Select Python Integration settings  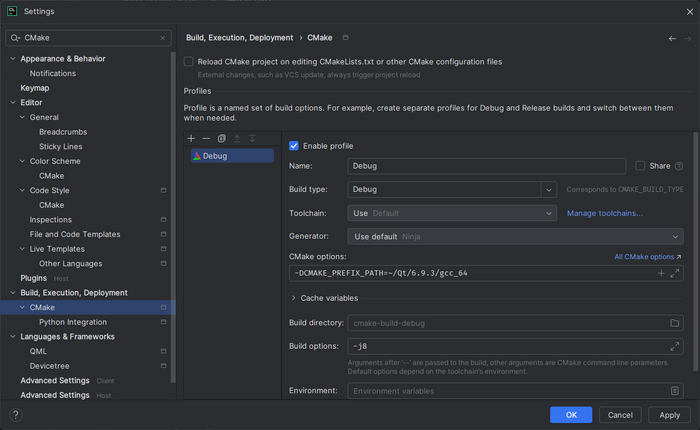pos(73,322)
